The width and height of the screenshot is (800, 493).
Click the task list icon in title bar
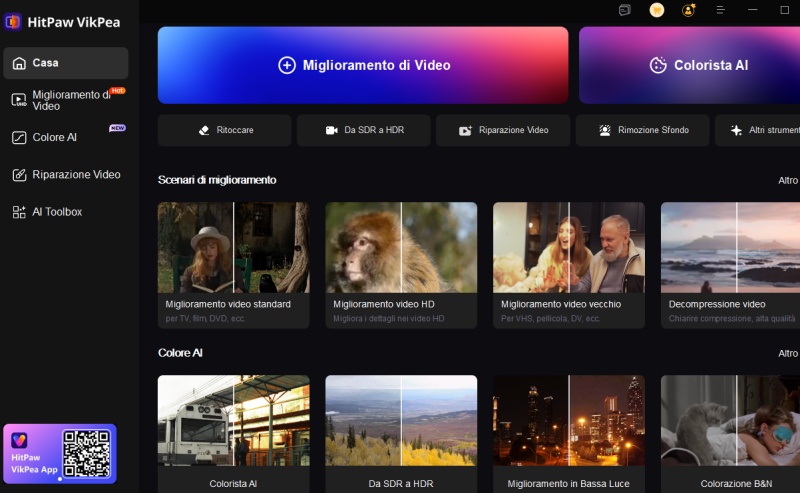click(x=624, y=10)
